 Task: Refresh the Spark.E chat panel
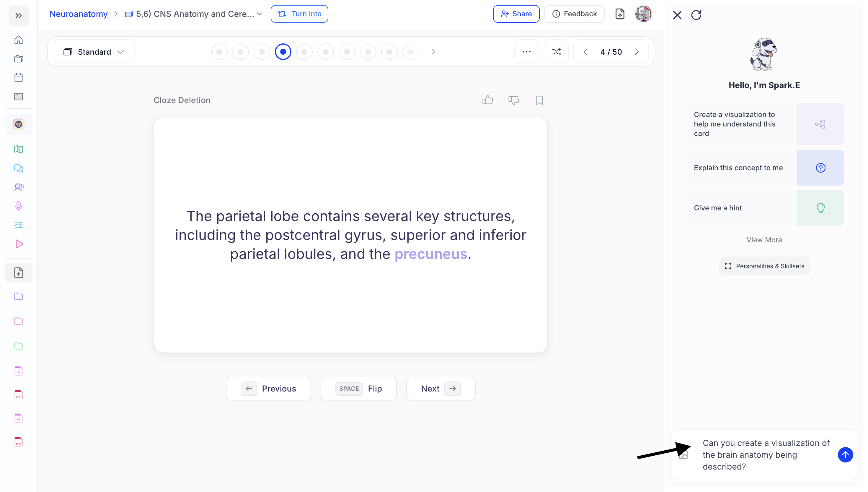point(696,15)
